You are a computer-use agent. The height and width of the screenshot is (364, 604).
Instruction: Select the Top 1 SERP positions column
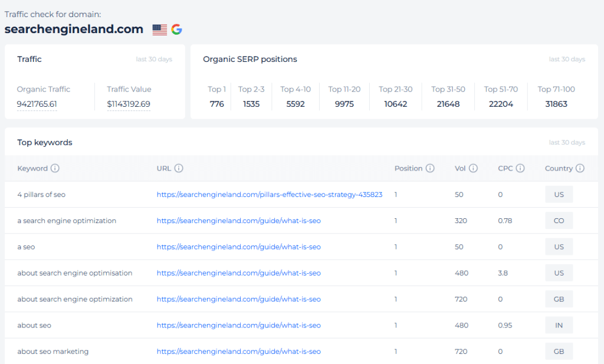click(216, 96)
